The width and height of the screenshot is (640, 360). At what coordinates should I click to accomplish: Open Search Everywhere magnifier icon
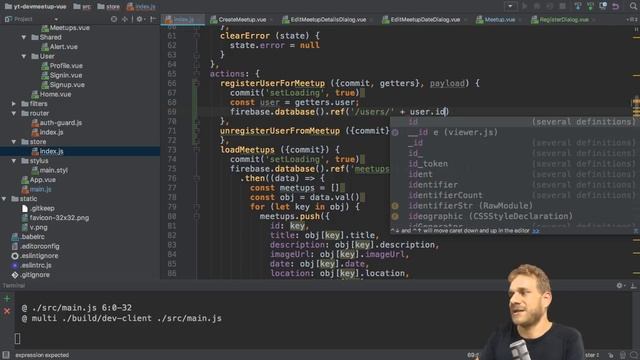coord(633,6)
